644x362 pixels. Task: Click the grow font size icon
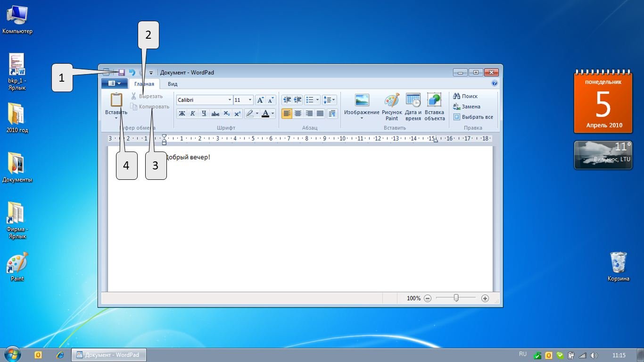pos(260,100)
